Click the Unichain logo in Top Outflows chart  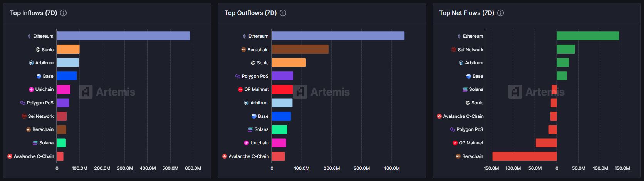pyautogui.click(x=246, y=143)
